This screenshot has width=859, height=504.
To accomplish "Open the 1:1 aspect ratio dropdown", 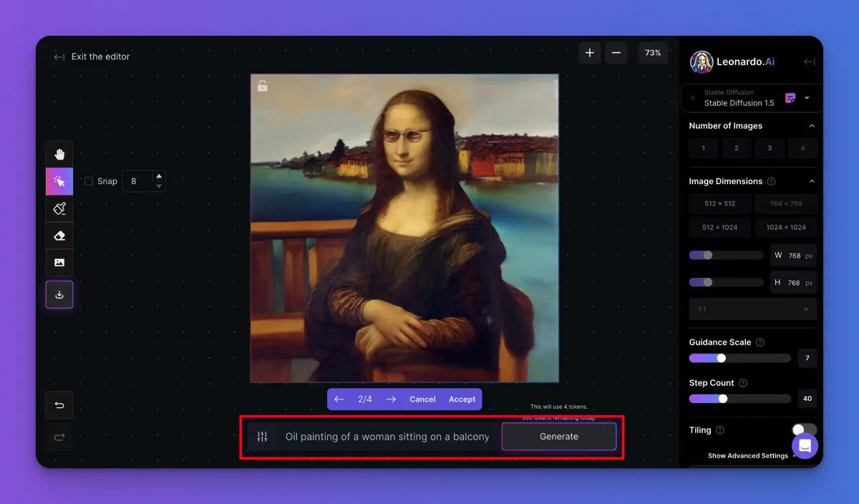I will point(752,309).
